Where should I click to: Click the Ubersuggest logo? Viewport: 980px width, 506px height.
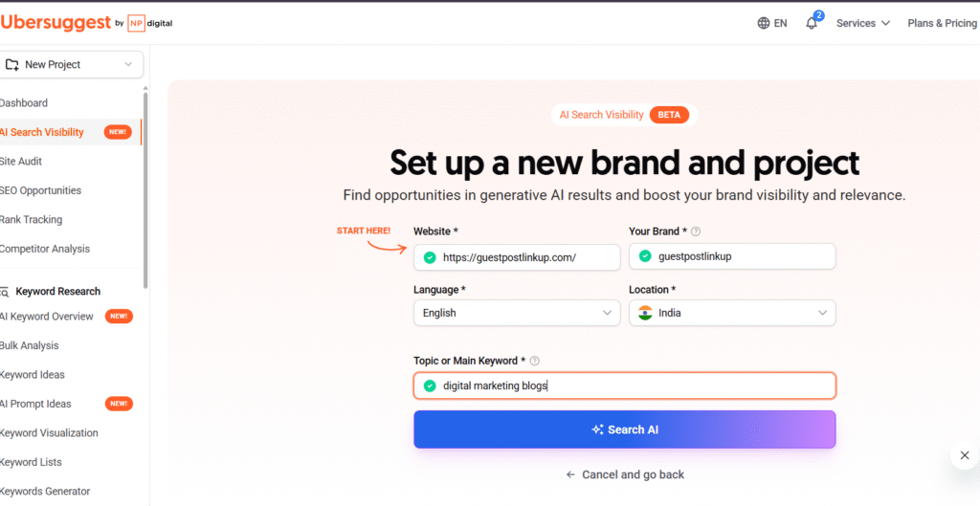click(x=56, y=22)
